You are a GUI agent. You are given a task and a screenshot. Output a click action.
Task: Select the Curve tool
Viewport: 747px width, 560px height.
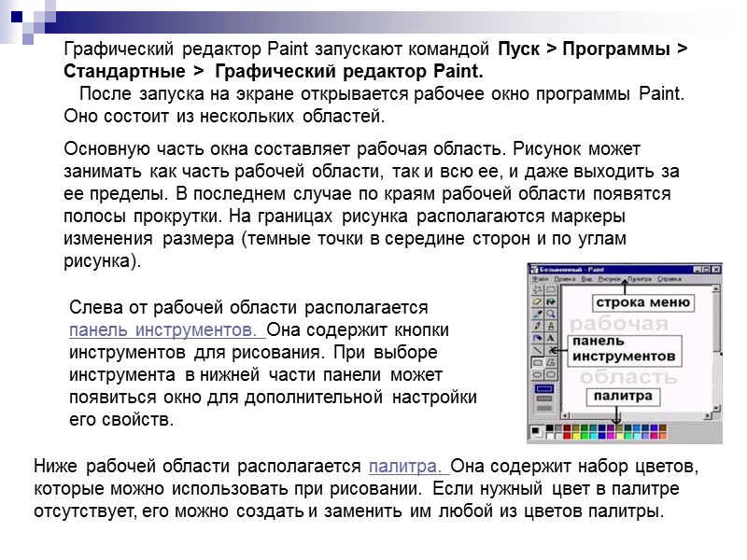551,350
